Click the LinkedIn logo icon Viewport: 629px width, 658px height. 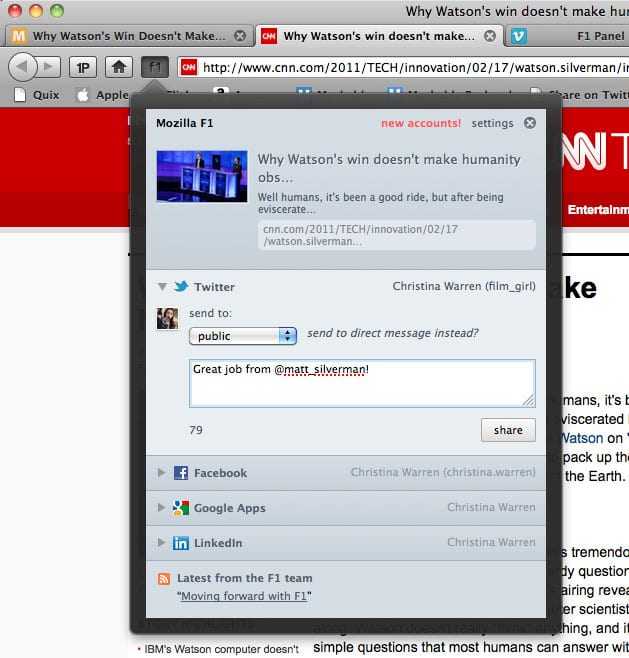click(181, 543)
